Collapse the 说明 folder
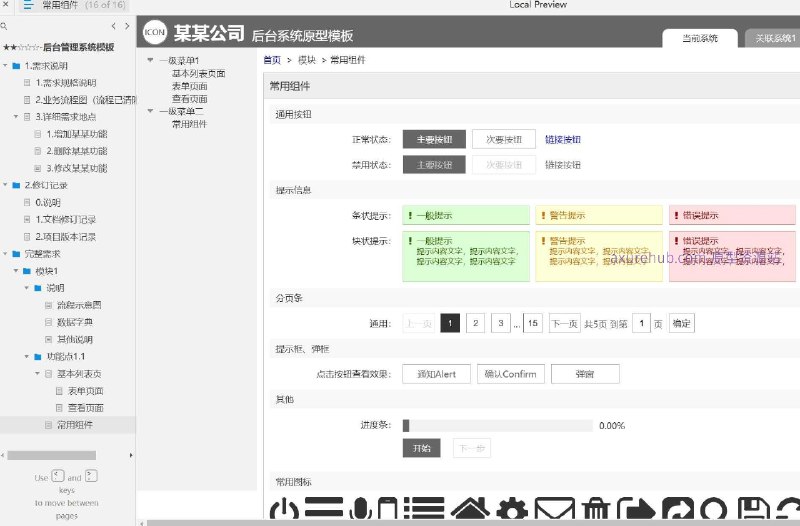800x526 pixels. click(x=27, y=288)
